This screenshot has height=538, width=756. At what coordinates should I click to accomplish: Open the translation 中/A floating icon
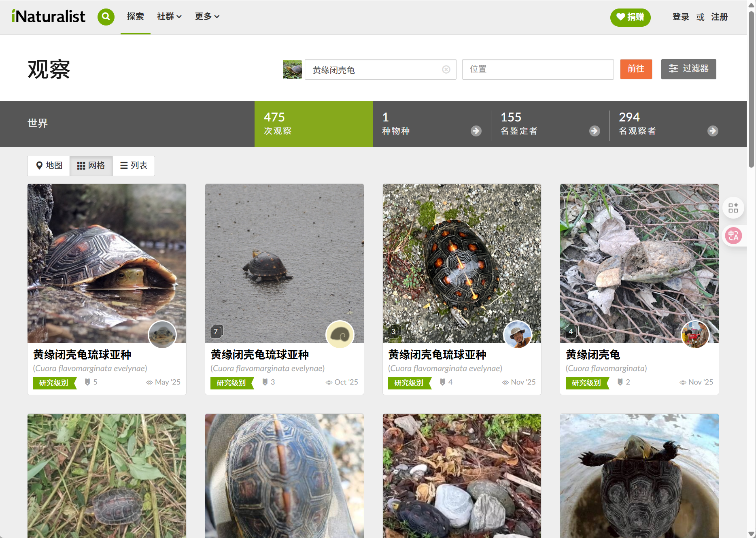pyautogui.click(x=735, y=235)
